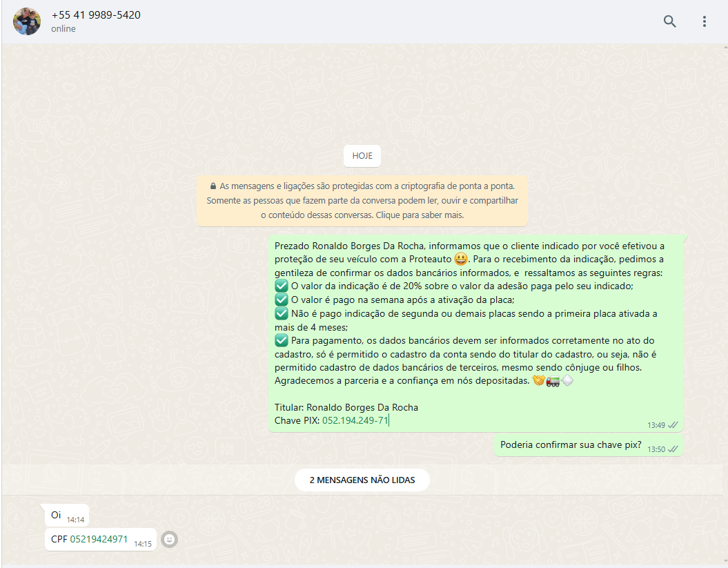This screenshot has width=728, height=568.
Task: Click the PIX key 052.194.249-71 link
Action: point(355,420)
